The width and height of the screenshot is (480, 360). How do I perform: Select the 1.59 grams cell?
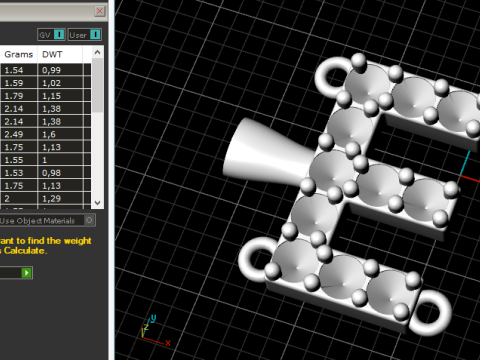pyautogui.click(x=18, y=83)
